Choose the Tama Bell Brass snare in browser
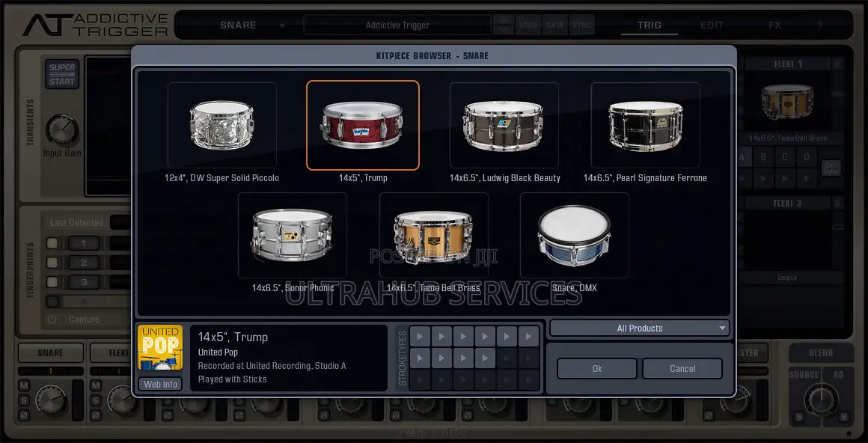Viewport: 868px width, 443px height. point(433,235)
